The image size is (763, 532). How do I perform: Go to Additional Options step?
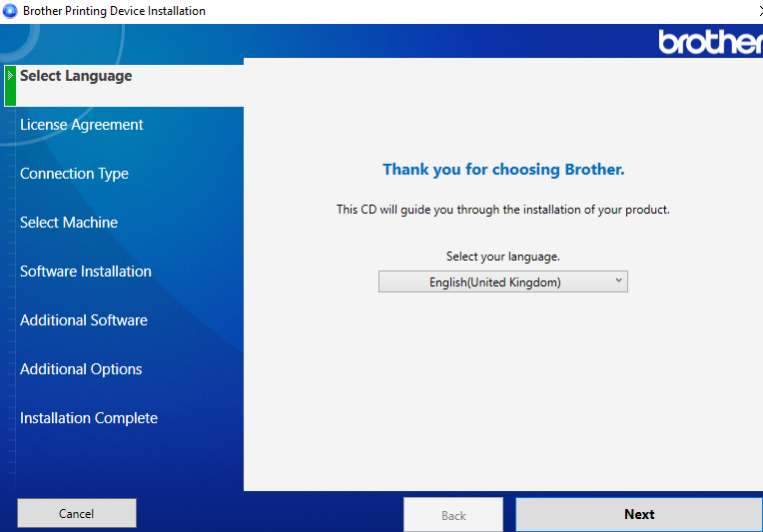coord(81,369)
